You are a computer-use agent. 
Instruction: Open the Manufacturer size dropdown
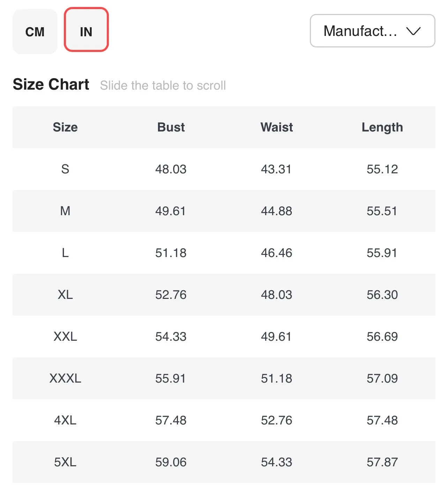coord(372,31)
